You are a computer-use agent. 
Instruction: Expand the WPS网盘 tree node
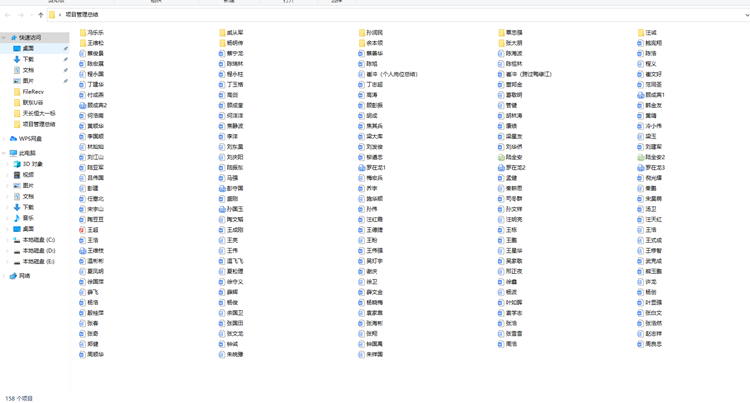pos(4,139)
